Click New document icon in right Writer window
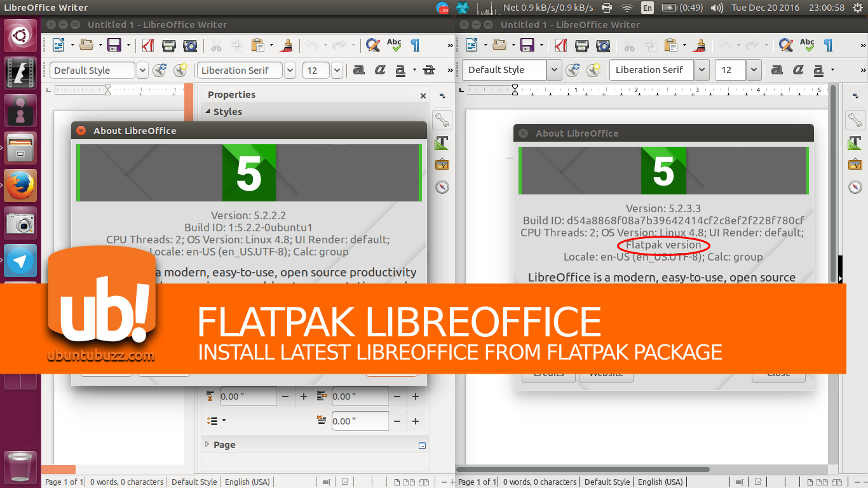The height and width of the screenshot is (488, 868). (x=471, y=45)
